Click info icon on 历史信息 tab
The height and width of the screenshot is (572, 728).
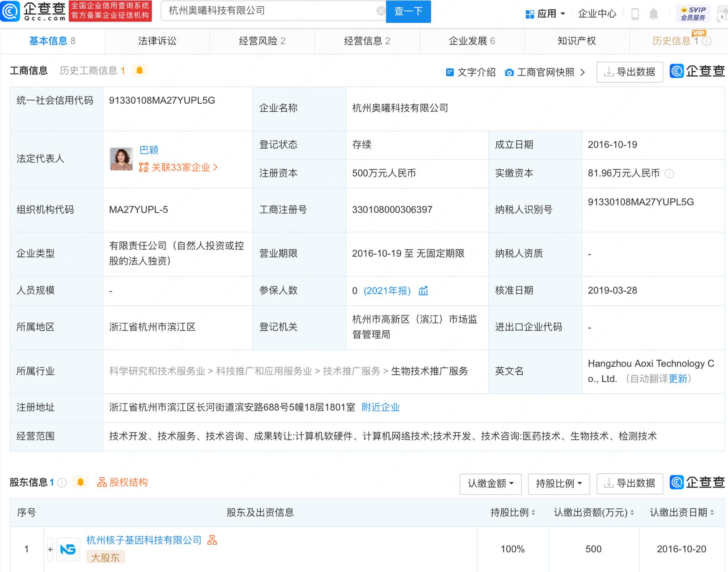tap(707, 41)
